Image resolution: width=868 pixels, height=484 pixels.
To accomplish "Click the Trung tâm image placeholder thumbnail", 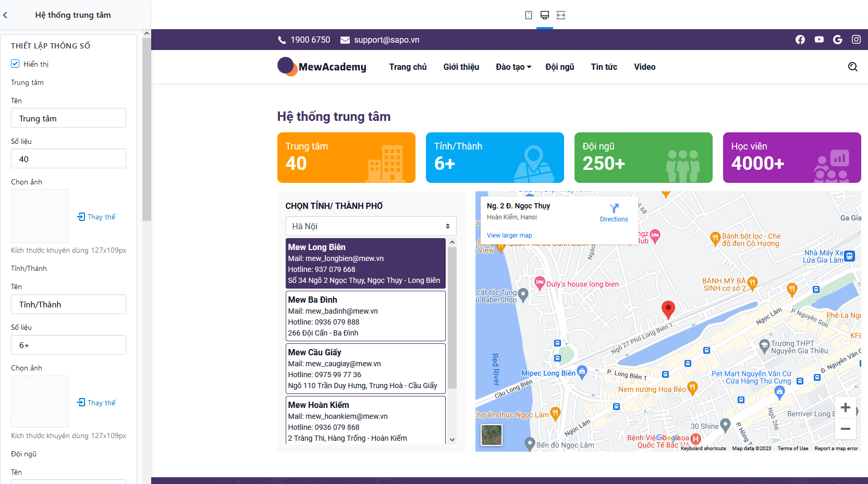I will click(40, 216).
